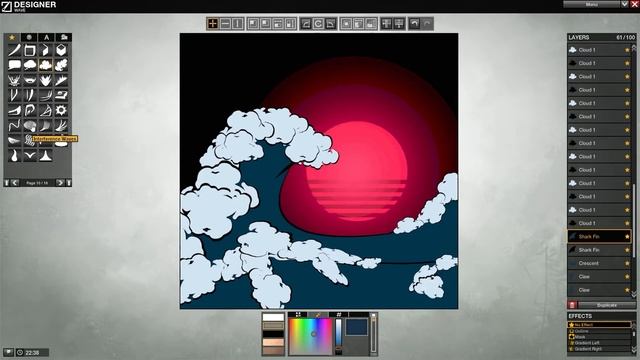Viewport: 640px width, 360px height.
Task: Select the brain shape
Action: 30,125
